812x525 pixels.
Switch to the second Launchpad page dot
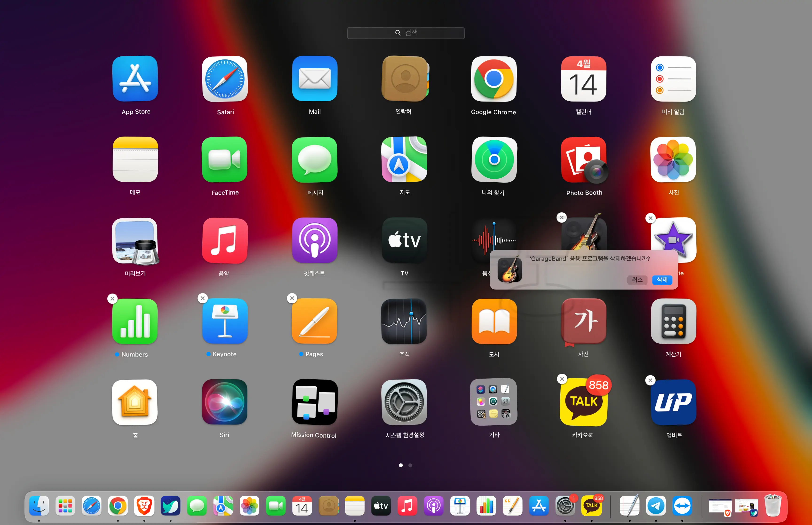[410, 465]
